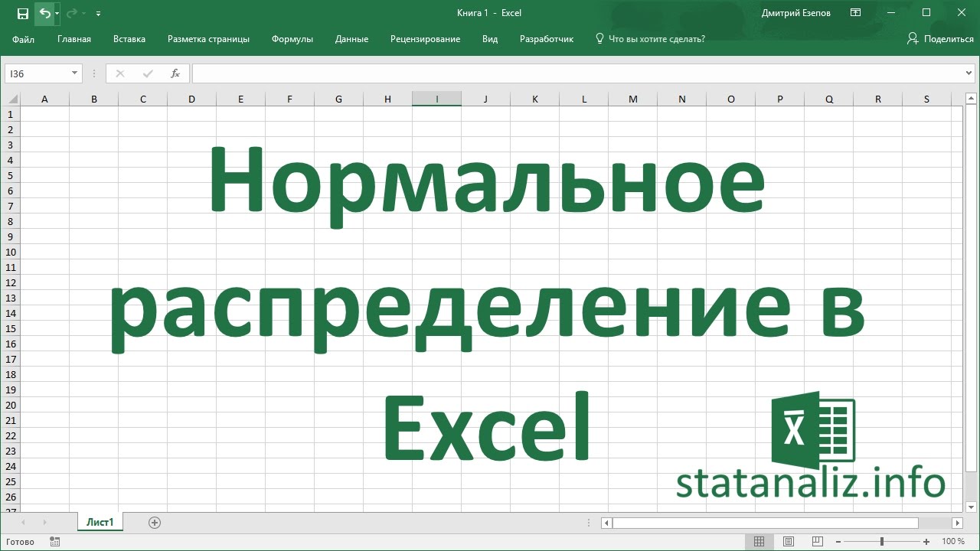Click the Cancel (X) formula bar icon
The width and height of the screenshot is (980, 551).
point(119,73)
